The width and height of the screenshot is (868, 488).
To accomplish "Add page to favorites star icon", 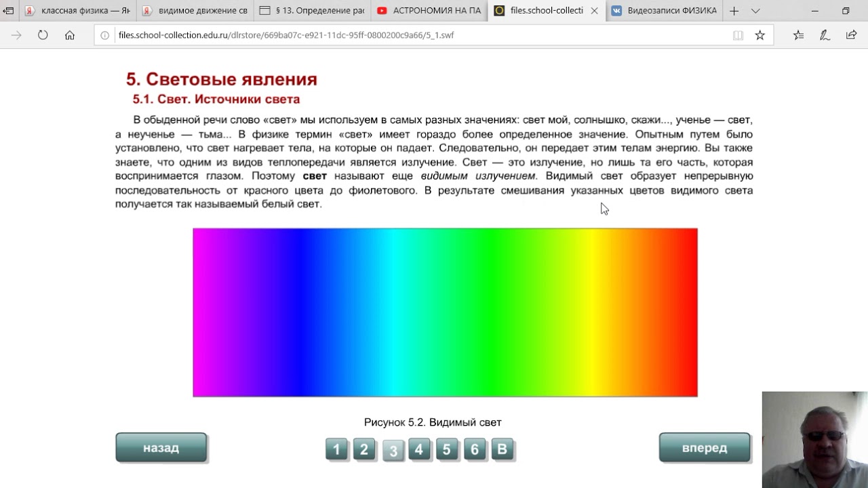I will [x=759, y=35].
